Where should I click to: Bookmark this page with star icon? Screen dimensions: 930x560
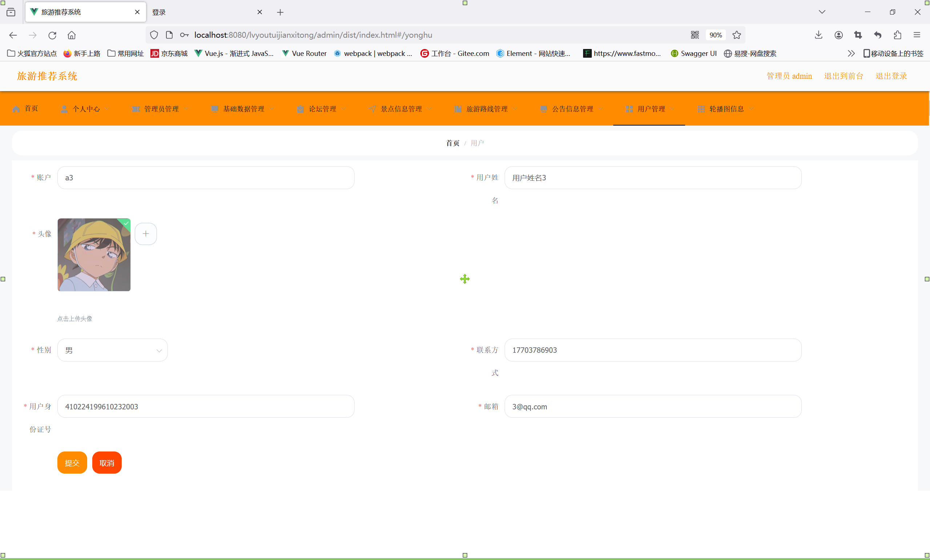736,35
